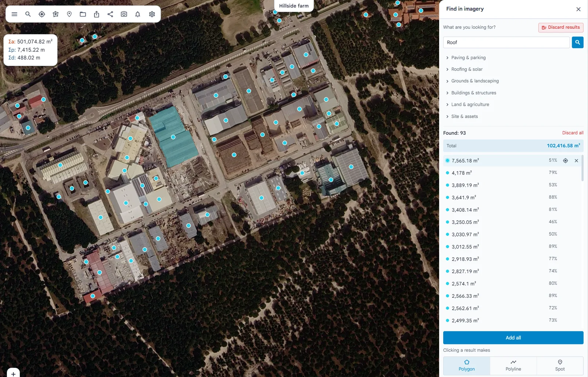
Task: Open the folder icon in the toolbar
Action: coord(83,14)
